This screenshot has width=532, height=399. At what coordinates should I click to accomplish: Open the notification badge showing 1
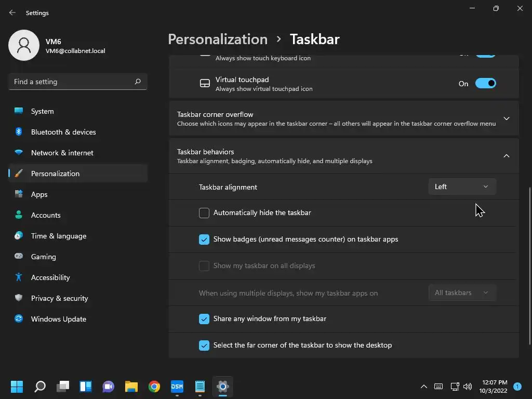click(x=517, y=387)
